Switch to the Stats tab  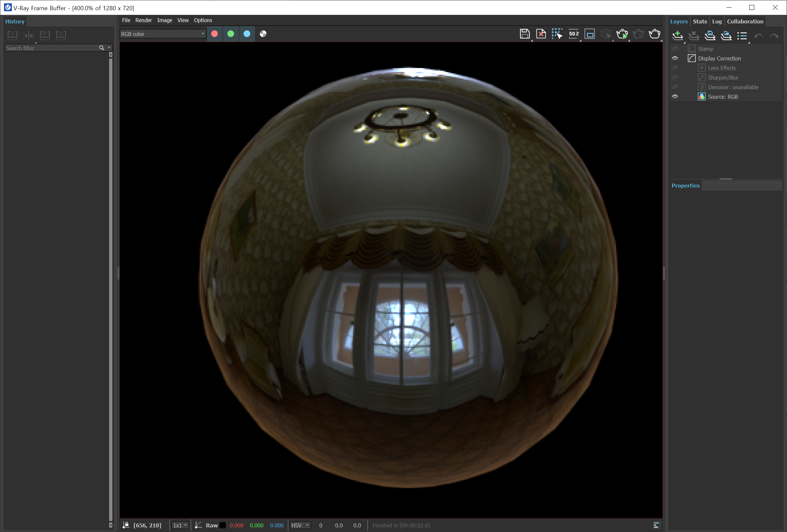pos(700,21)
